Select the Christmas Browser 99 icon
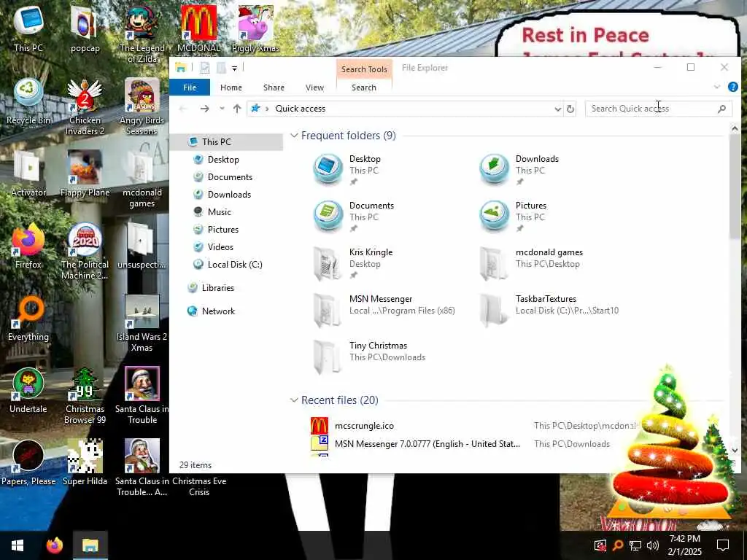 click(85, 396)
